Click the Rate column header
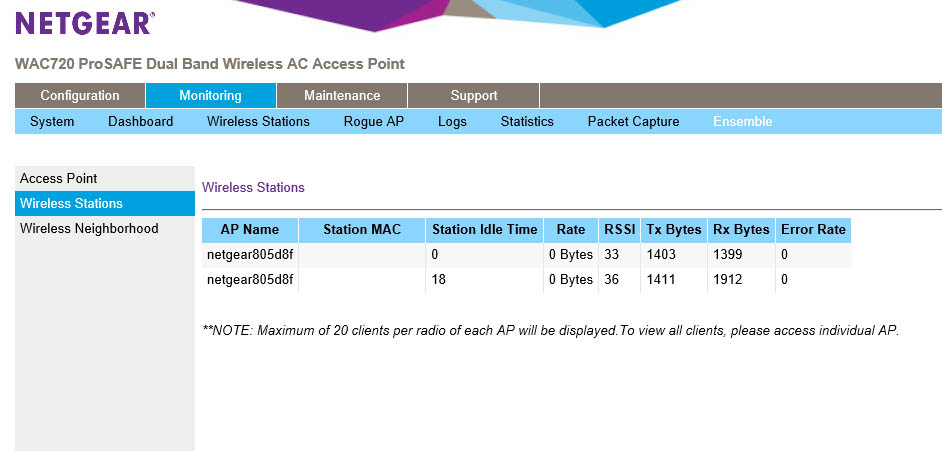 click(571, 230)
